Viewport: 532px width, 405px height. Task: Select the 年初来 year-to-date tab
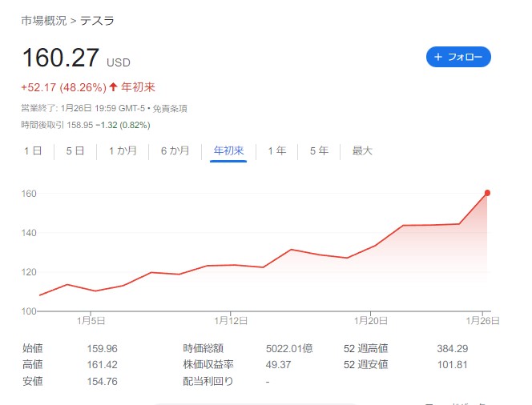pyautogui.click(x=228, y=150)
